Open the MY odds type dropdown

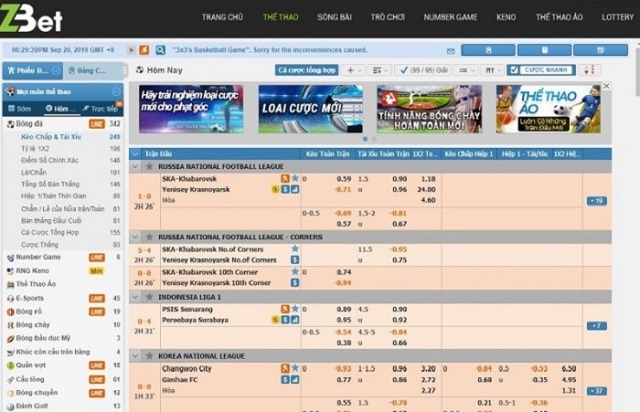493,70
